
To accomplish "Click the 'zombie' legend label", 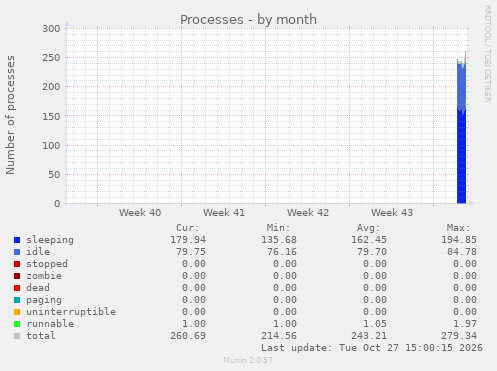I will click(44, 276).
